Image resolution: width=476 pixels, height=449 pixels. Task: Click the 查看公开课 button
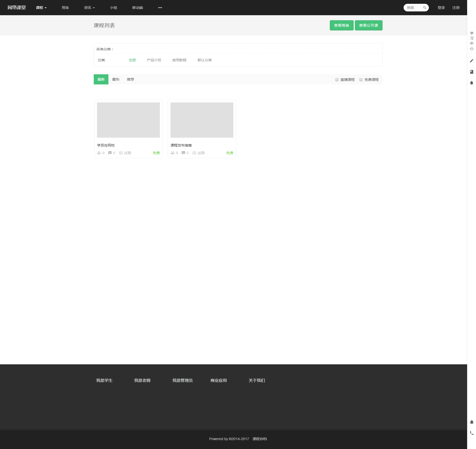[368, 25]
